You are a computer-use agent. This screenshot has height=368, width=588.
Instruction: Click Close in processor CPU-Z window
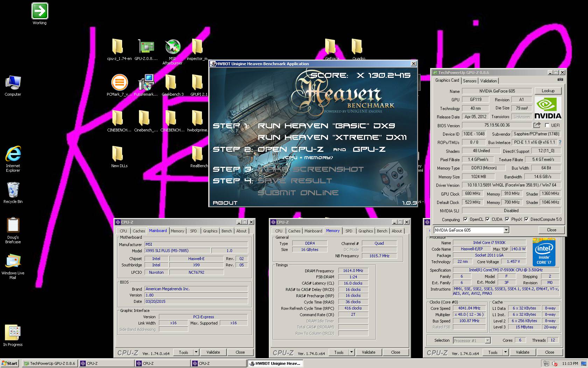549,352
